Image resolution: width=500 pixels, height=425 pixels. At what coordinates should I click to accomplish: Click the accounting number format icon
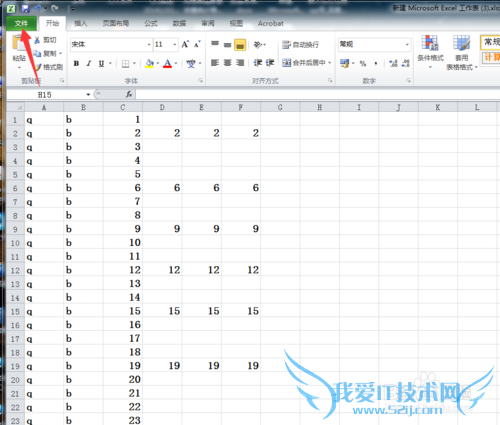point(344,63)
